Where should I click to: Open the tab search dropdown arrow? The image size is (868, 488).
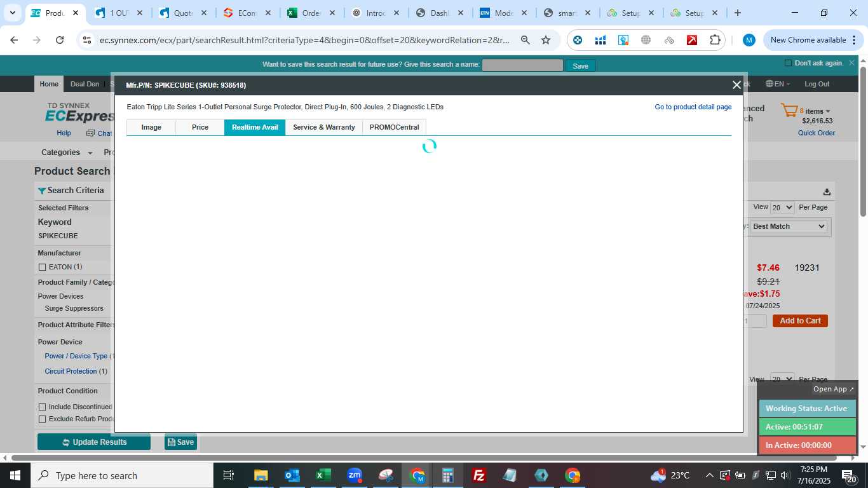tap(12, 13)
